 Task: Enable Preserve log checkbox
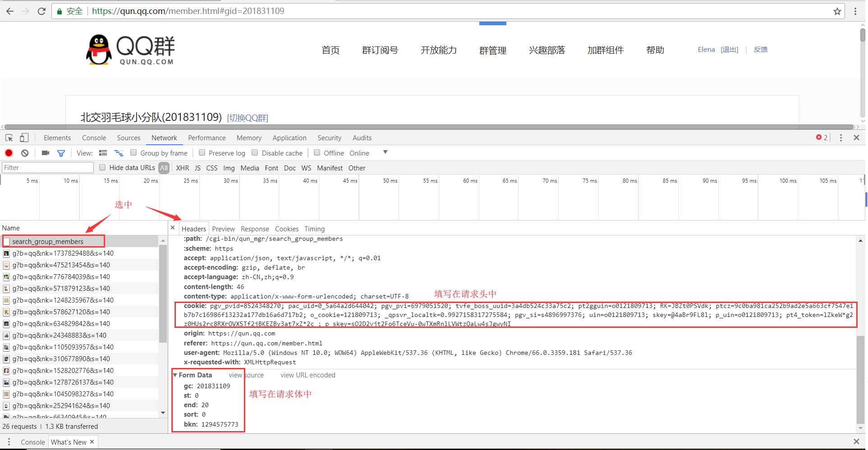[x=202, y=152]
